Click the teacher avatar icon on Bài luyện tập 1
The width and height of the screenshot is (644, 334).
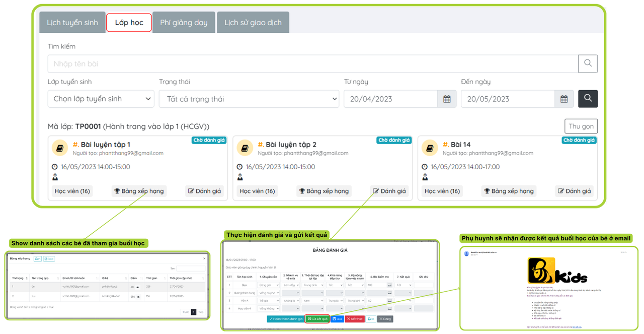[x=55, y=177]
